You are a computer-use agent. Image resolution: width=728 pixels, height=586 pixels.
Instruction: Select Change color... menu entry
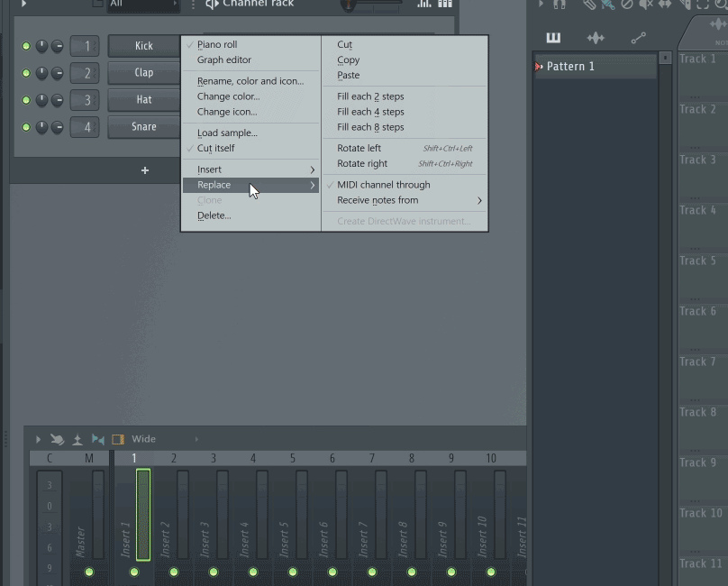point(250,96)
